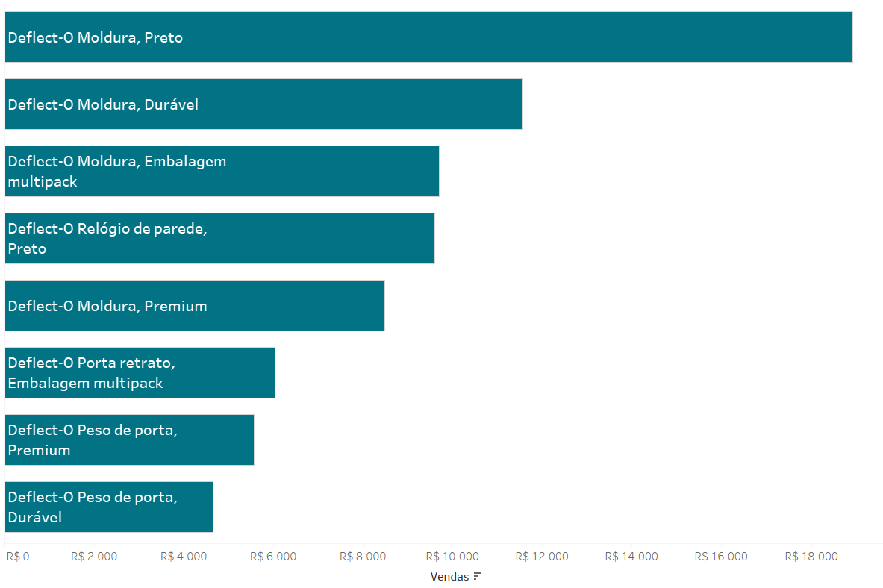Select the Deflect-O Moldura, Preto bar

click(428, 37)
